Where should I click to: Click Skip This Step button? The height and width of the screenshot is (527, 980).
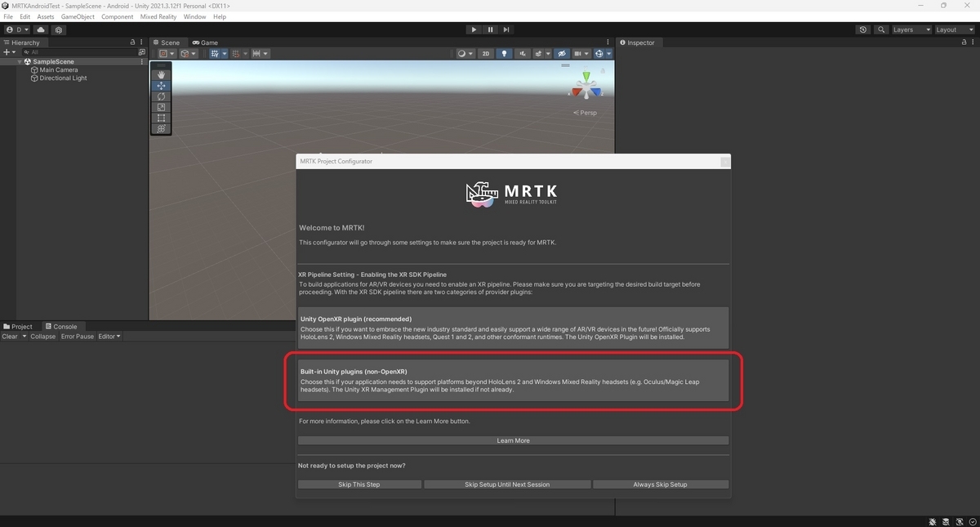[x=359, y=485]
